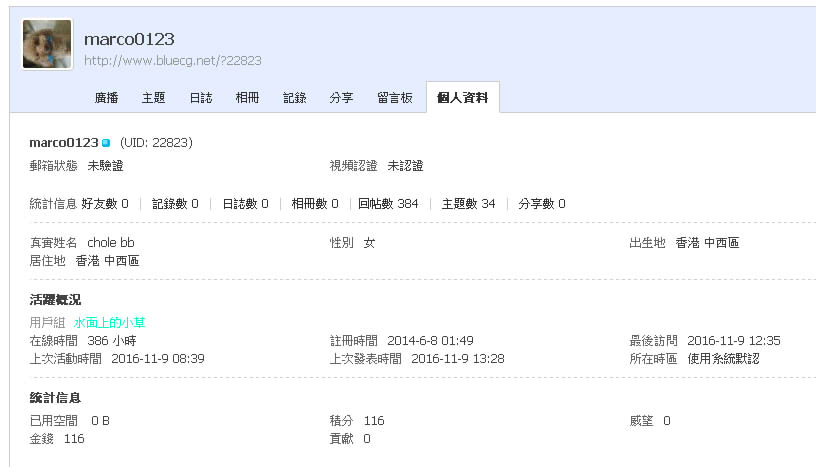View the 回帖數 384 replies link
This screenshot has height=467, width=816.
tap(388, 204)
